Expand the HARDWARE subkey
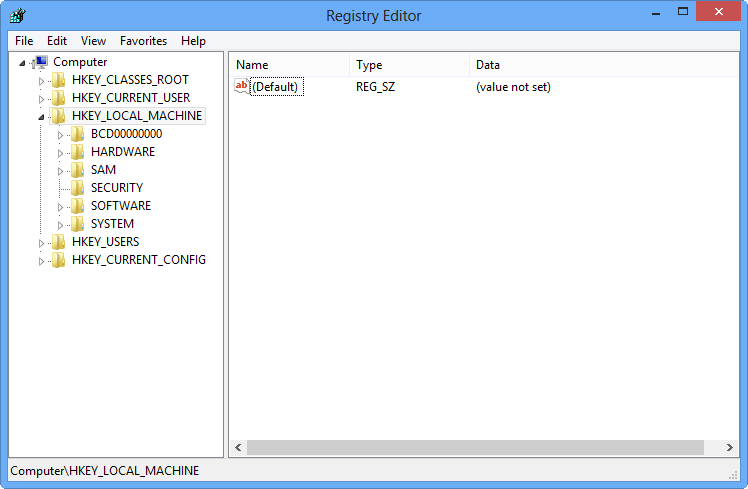This screenshot has width=748, height=489. 60,153
